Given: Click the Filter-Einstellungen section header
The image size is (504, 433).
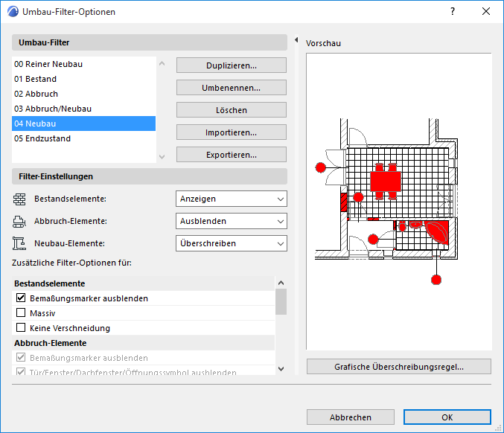Looking at the screenshot, I should point(150,176).
